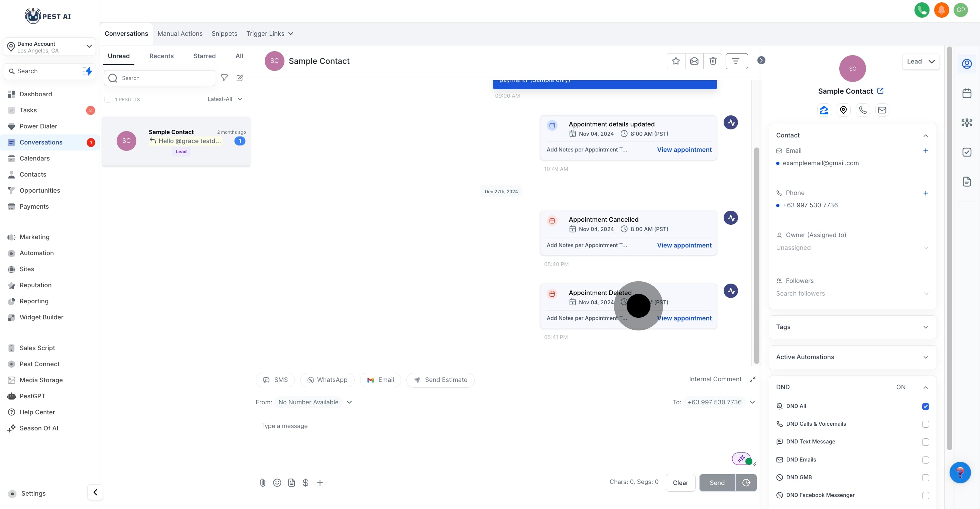This screenshot has width=980, height=509.
Task: Open the conversation list filter funnel icon
Action: [x=225, y=78]
